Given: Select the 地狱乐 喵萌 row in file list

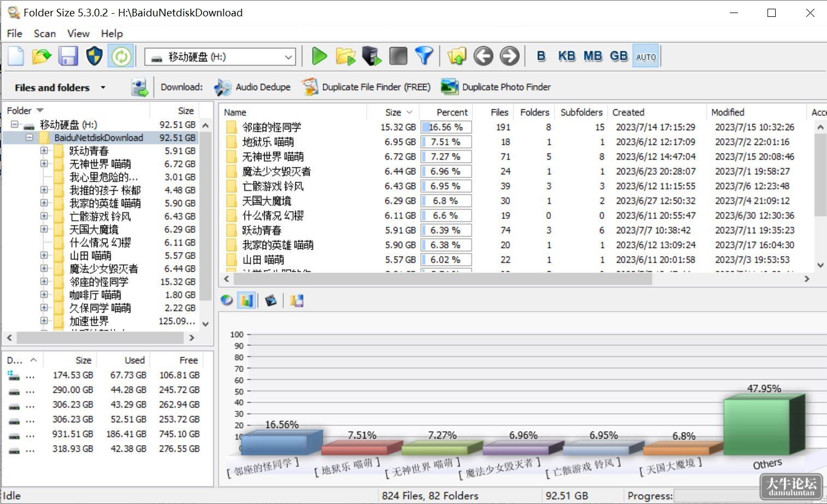Looking at the screenshot, I should pos(515,142).
